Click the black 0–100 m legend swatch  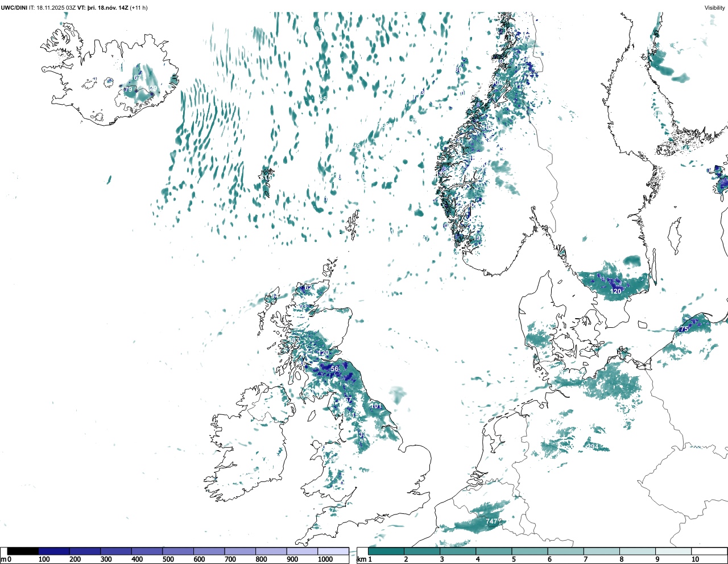click(x=23, y=551)
